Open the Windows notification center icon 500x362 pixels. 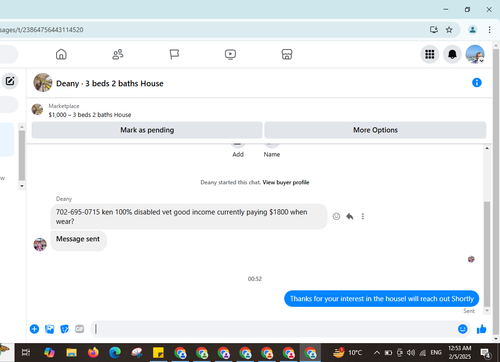(x=485, y=353)
